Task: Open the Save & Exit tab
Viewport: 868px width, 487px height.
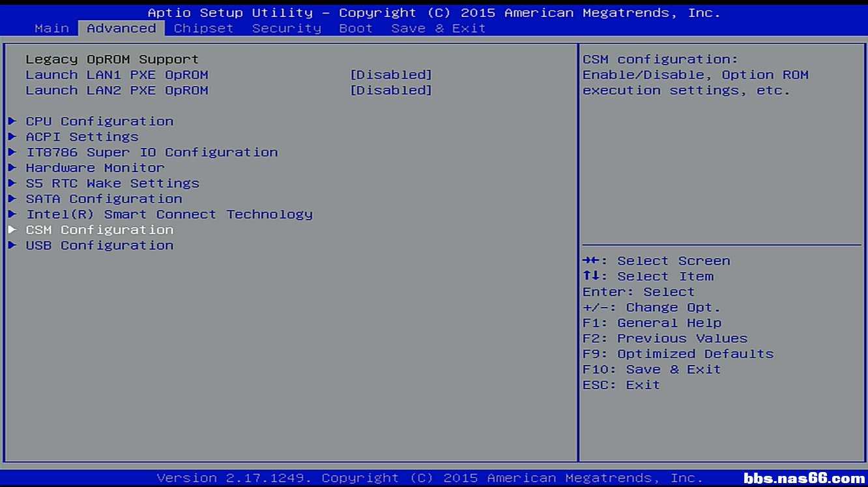Action: click(x=438, y=28)
